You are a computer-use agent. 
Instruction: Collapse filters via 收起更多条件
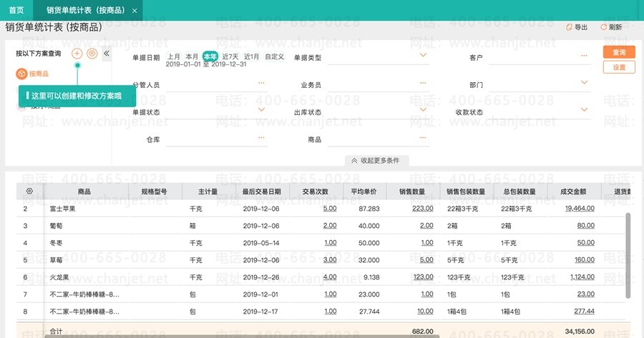tap(376, 161)
